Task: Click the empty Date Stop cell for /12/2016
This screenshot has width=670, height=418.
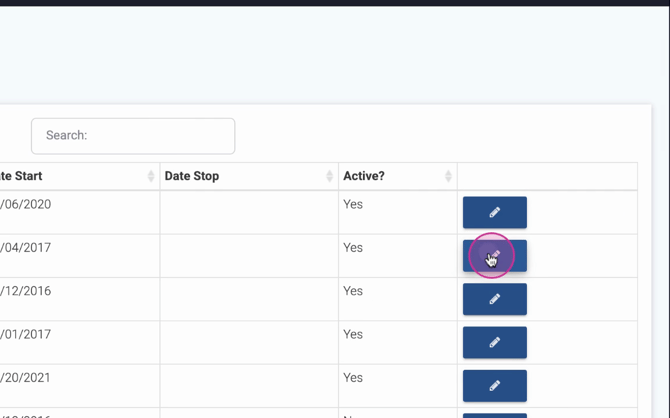Action: point(248,299)
